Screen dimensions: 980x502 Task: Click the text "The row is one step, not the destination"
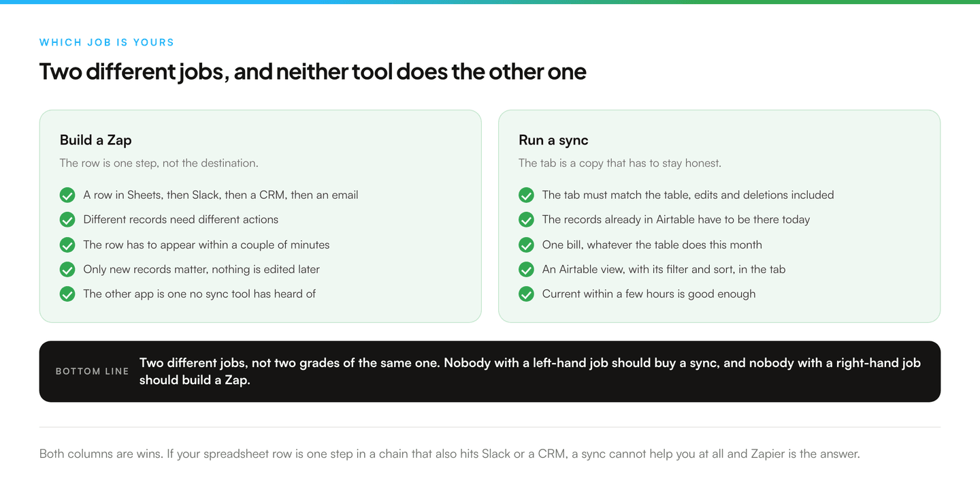159,163
